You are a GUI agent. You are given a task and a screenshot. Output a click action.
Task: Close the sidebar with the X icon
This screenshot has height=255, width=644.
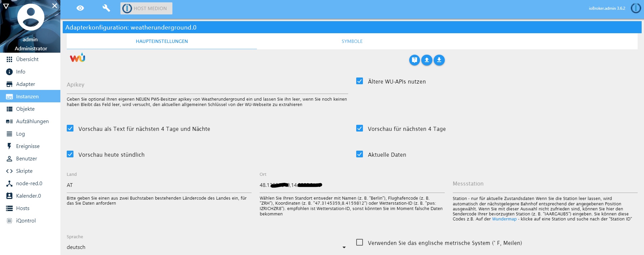pyautogui.click(x=55, y=6)
